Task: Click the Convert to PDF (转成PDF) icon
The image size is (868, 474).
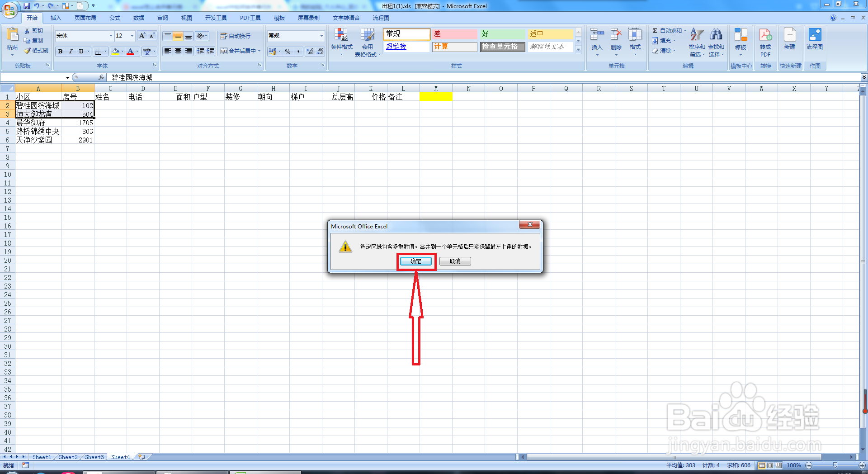Action: click(765, 42)
